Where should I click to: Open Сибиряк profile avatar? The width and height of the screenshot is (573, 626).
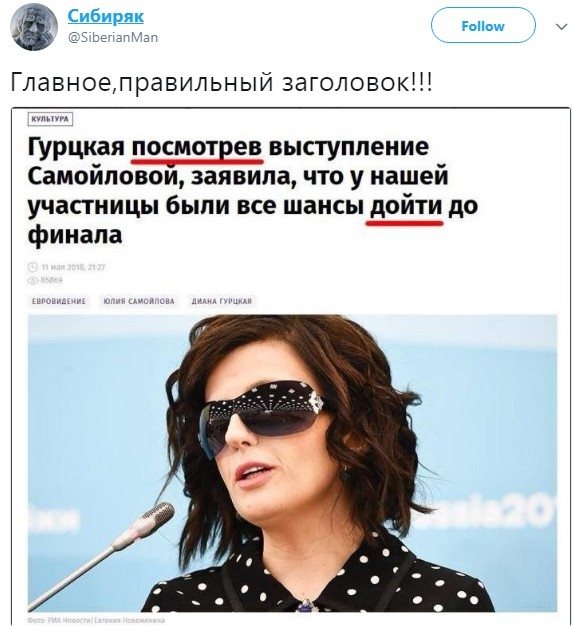(x=34, y=27)
